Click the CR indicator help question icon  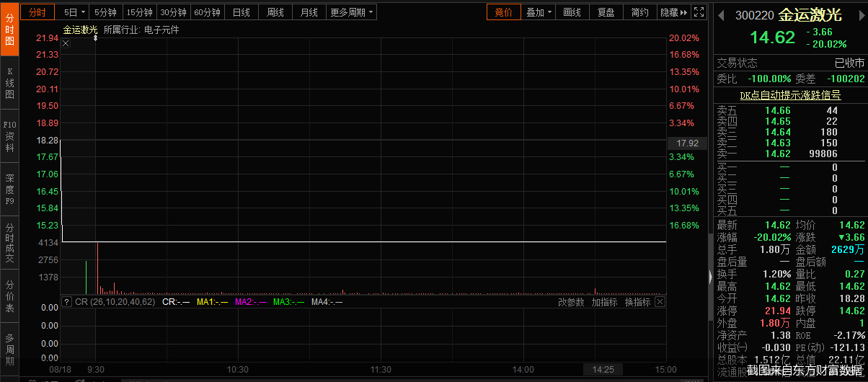pos(66,302)
